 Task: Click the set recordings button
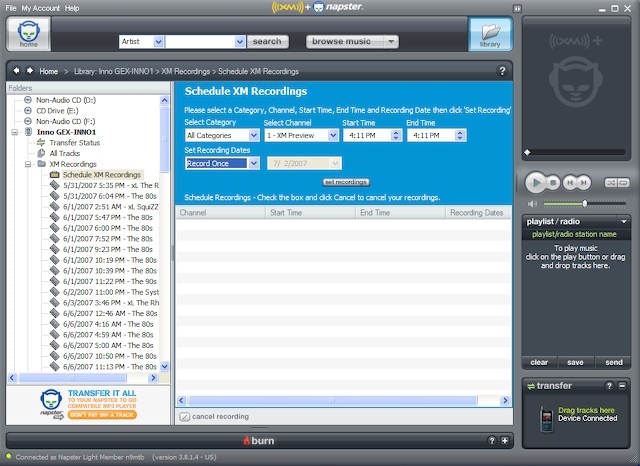346,182
